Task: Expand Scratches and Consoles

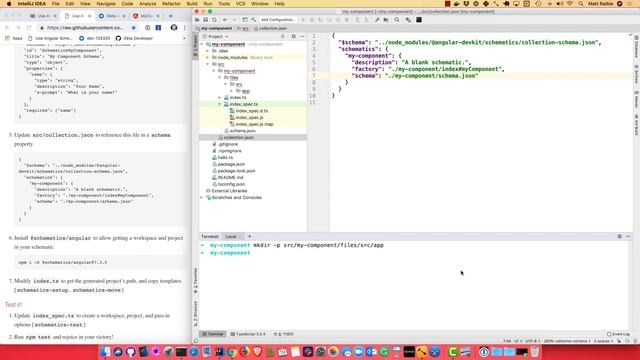Action: tap(202, 198)
